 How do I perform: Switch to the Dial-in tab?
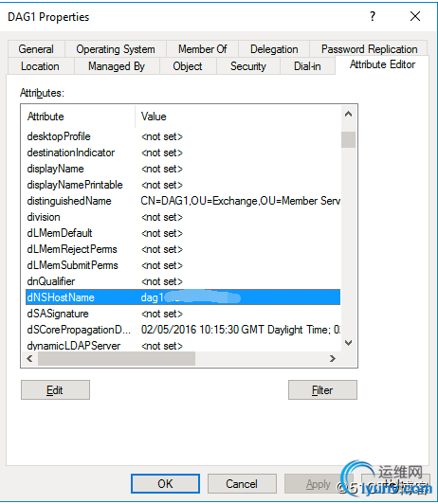pos(307,66)
